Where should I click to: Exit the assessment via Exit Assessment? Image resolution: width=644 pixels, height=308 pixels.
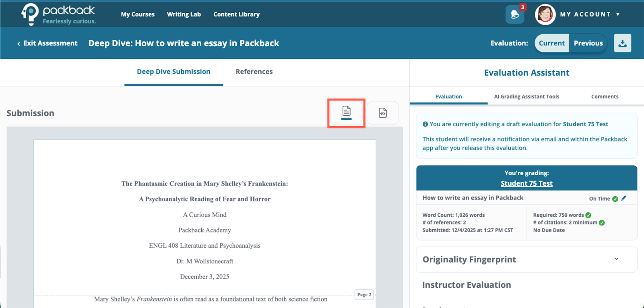(47, 43)
